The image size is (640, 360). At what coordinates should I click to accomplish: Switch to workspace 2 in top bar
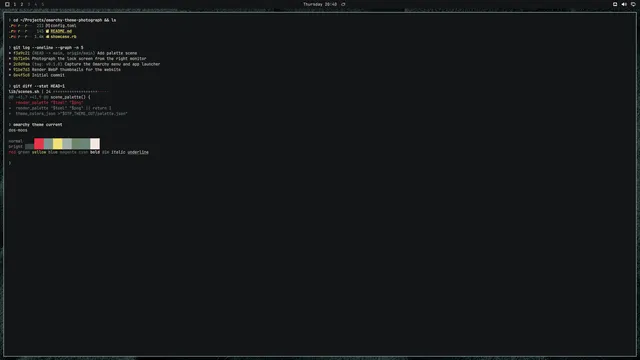pyautogui.click(x=22, y=4)
